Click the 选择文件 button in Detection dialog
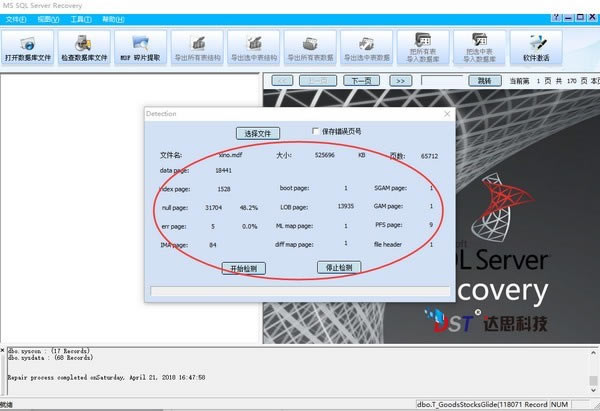 [x=257, y=133]
